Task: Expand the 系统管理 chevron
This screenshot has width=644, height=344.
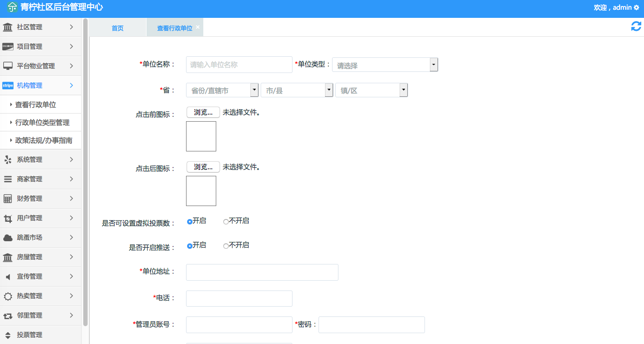Action: [x=71, y=160]
